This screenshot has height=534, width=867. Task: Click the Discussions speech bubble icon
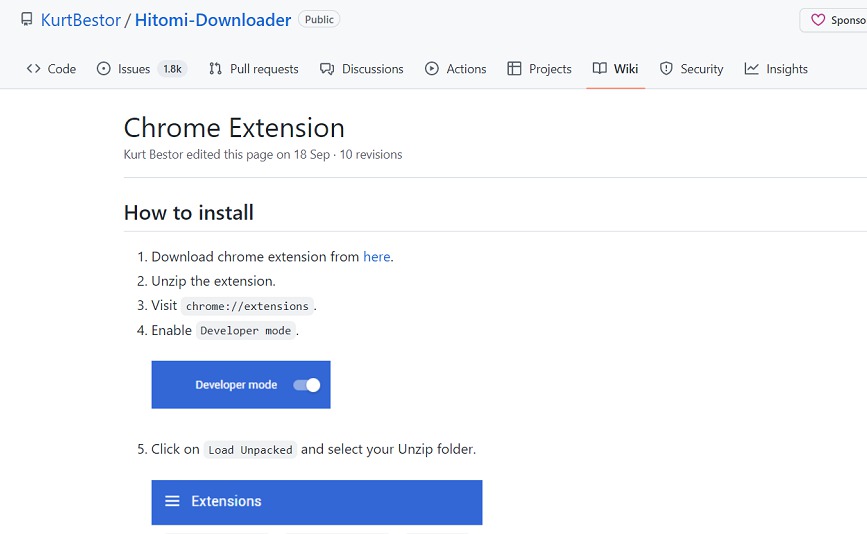[327, 69]
